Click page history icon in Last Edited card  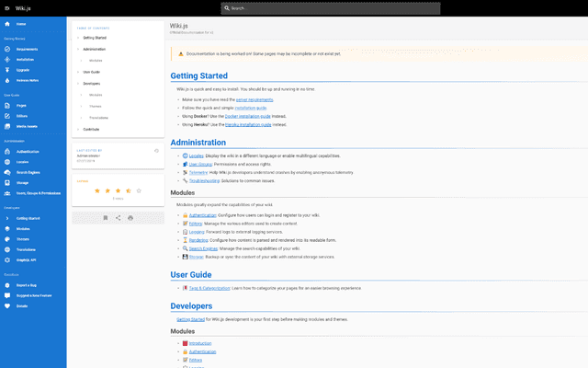pos(156,151)
